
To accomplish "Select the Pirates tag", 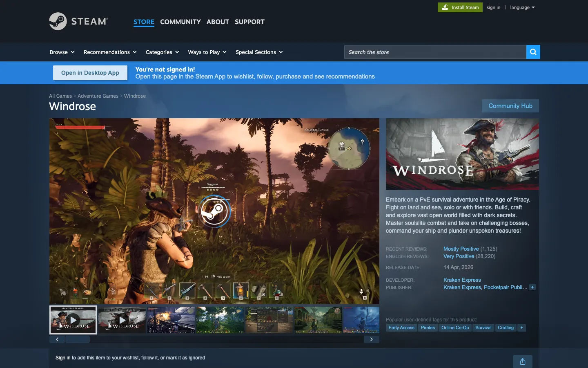I will point(428,328).
